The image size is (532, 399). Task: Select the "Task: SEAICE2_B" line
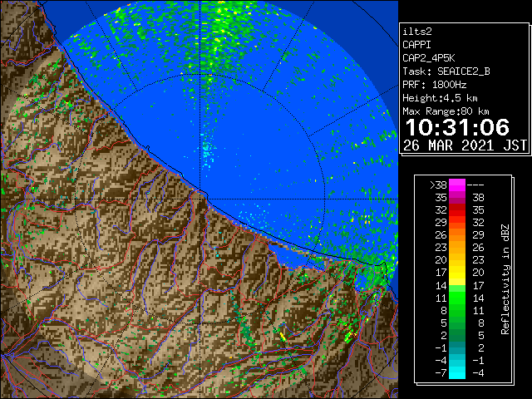pos(446,71)
